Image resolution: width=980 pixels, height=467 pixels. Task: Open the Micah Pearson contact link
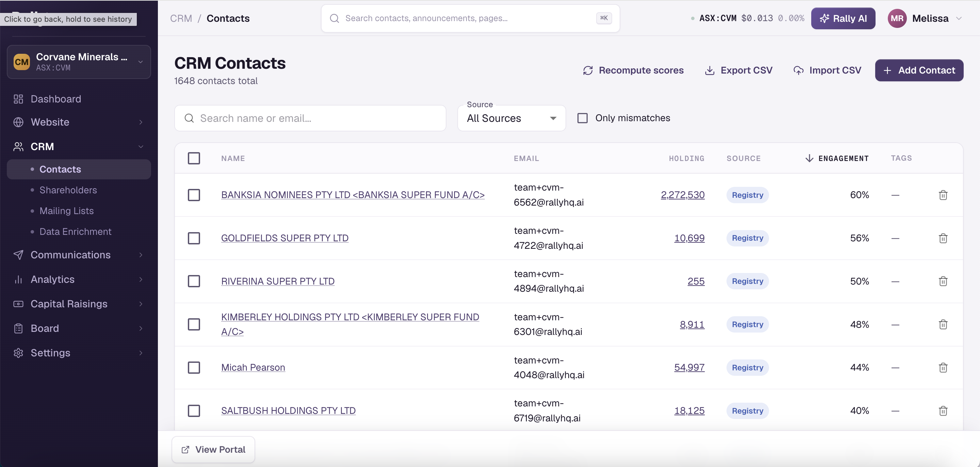(x=253, y=368)
